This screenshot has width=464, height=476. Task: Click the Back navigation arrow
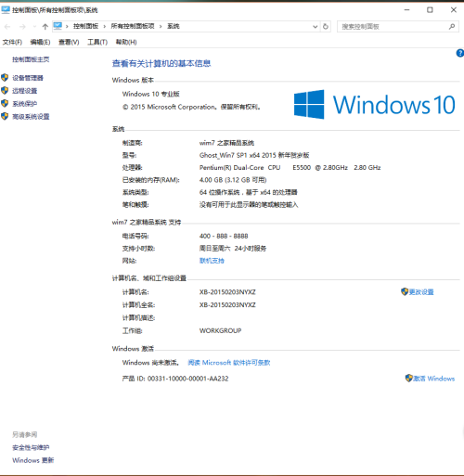click(7, 27)
